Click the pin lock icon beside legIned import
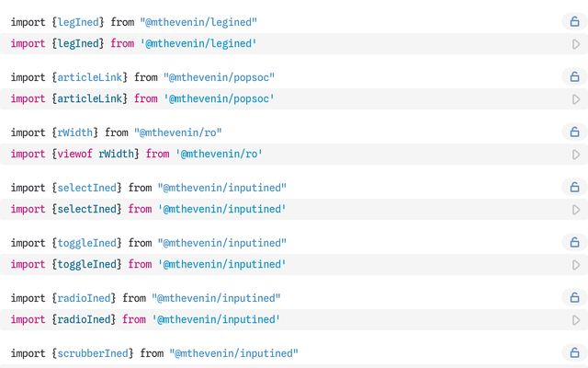Image resolution: width=588 pixels, height=368 pixels. coord(574,22)
